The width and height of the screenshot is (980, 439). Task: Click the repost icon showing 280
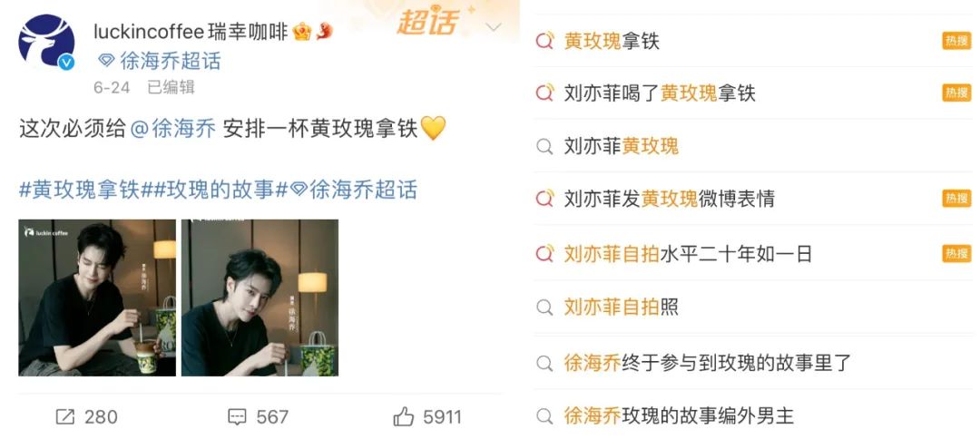[65, 416]
